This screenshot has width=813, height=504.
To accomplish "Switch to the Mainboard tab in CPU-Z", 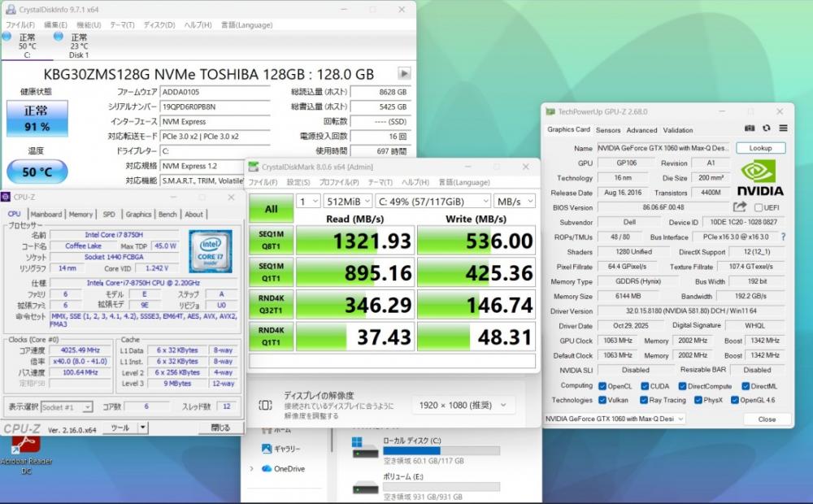I will pos(46,214).
